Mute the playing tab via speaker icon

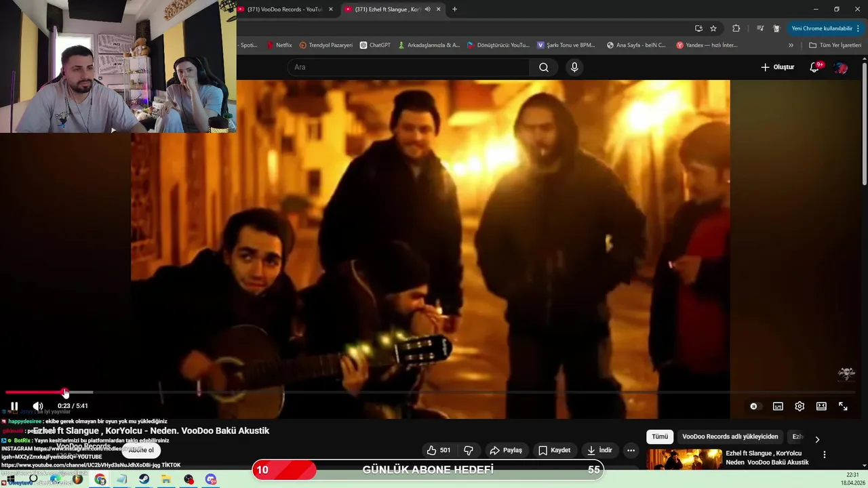(x=427, y=9)
